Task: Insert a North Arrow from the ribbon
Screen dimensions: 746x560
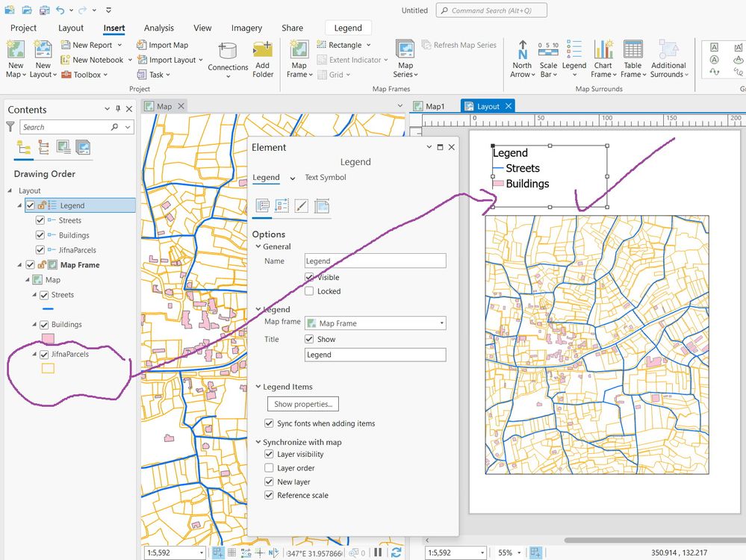Action: click(x=522, y=50)
